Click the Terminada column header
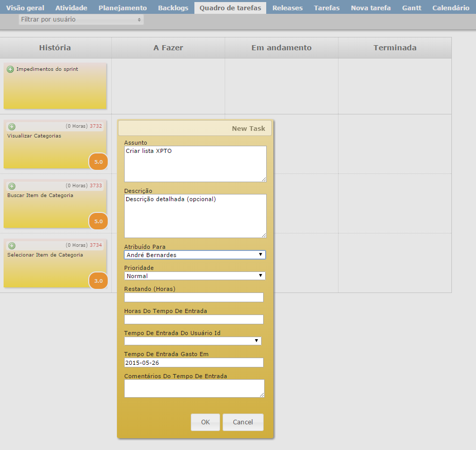The image size is (476, 450). pyautogui.click(x=394, y=48)
